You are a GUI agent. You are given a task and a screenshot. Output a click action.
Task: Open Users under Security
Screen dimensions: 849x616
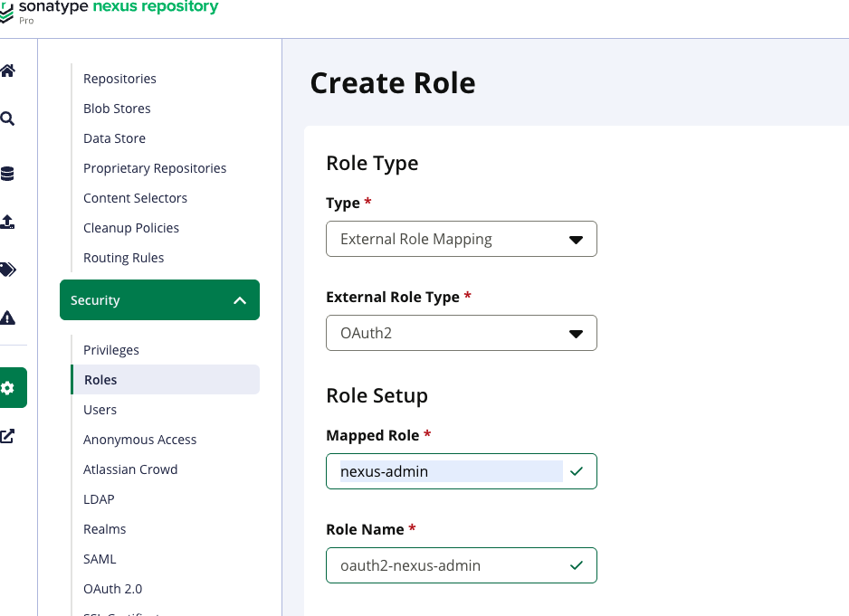point(100,409)
